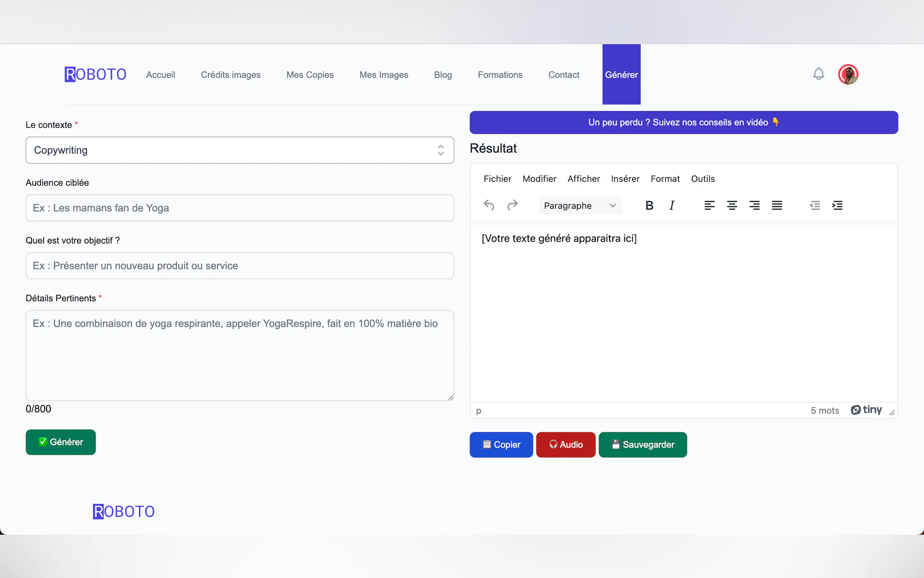Open the notifications bell
Image resolution: width=924 pixels, height=578 pixels.
[x=818, y=74]
